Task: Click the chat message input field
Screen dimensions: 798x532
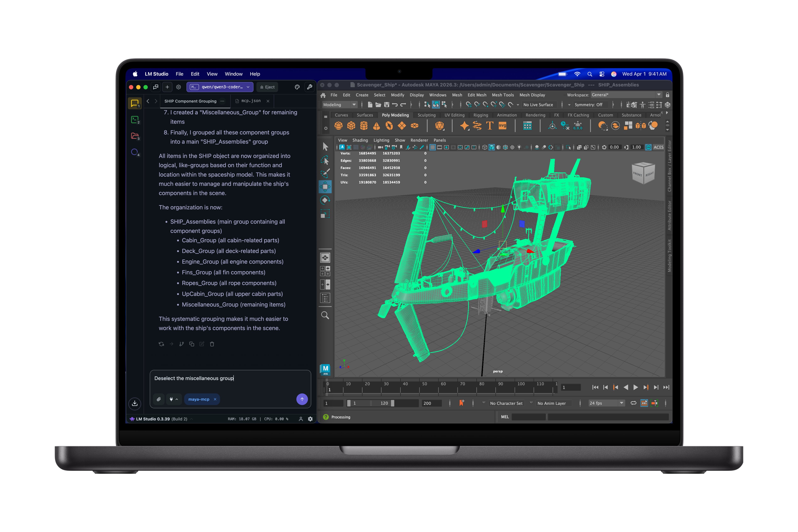Action: click(231, 378)
